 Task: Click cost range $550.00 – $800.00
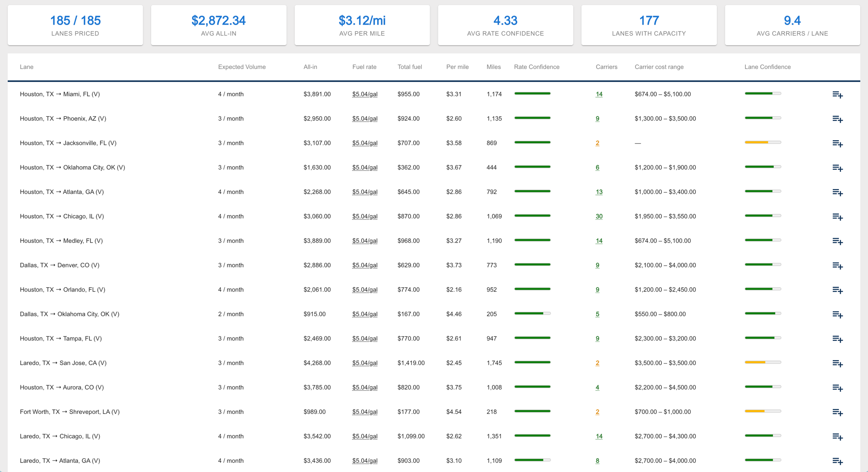[660, 314]
